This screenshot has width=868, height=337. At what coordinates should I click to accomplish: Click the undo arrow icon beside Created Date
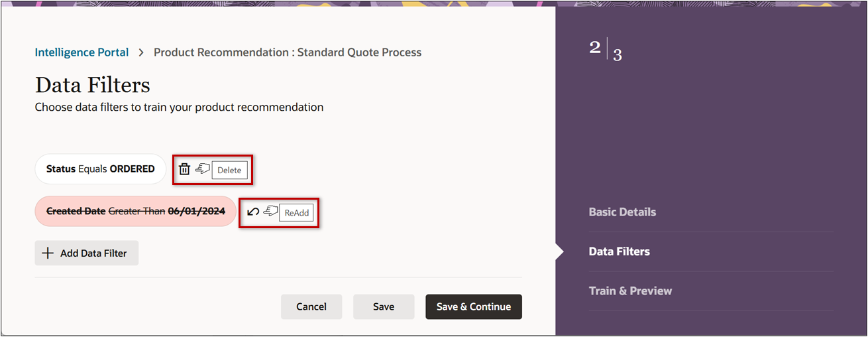252,212
